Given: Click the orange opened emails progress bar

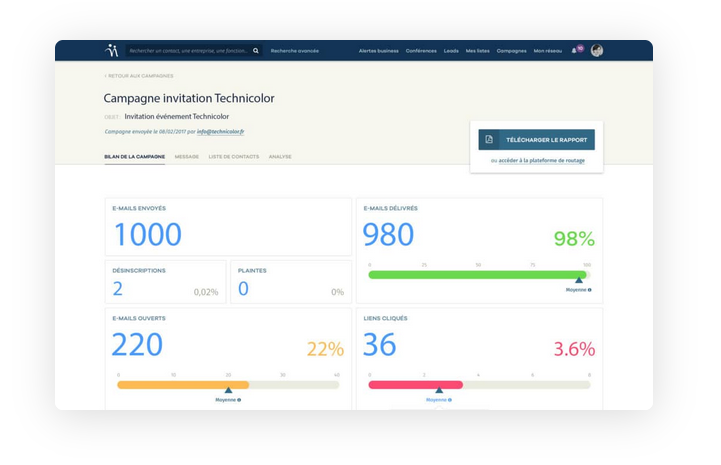Looking at the screenshot, I should [x=228, y=385].
